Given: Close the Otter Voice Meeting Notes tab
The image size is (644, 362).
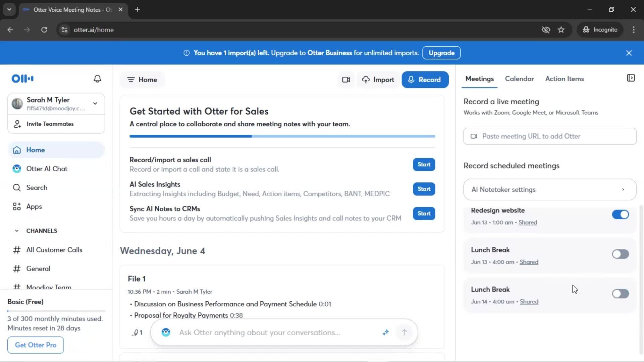Looking at the screenshot, I should 120,9.
